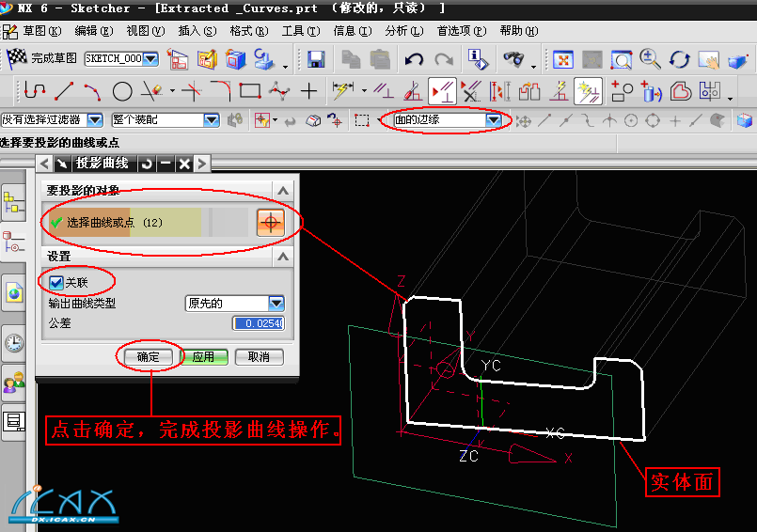
Task: Open the SKETCH_000 sketch name dropdown
Action: pyautogui.click(x=150, y=59)
